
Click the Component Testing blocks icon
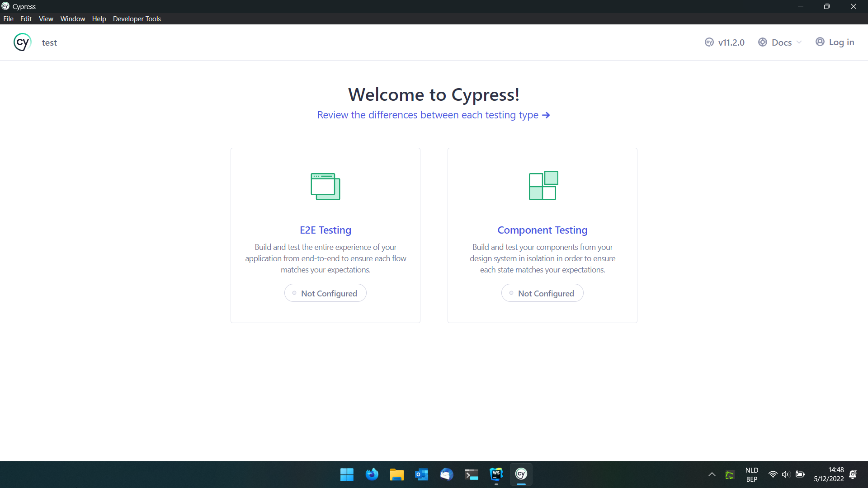tap(543, 185)
